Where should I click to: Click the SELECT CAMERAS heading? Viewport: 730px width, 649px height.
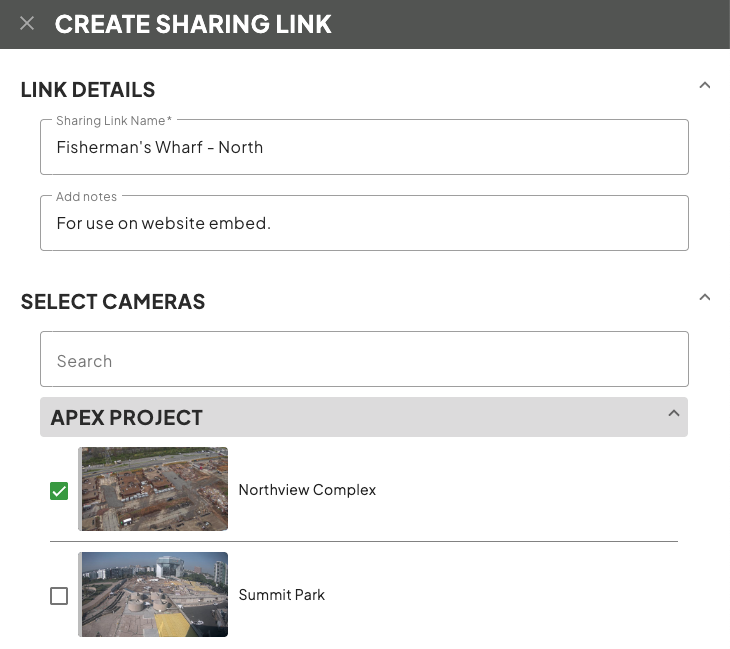point(113,302)
